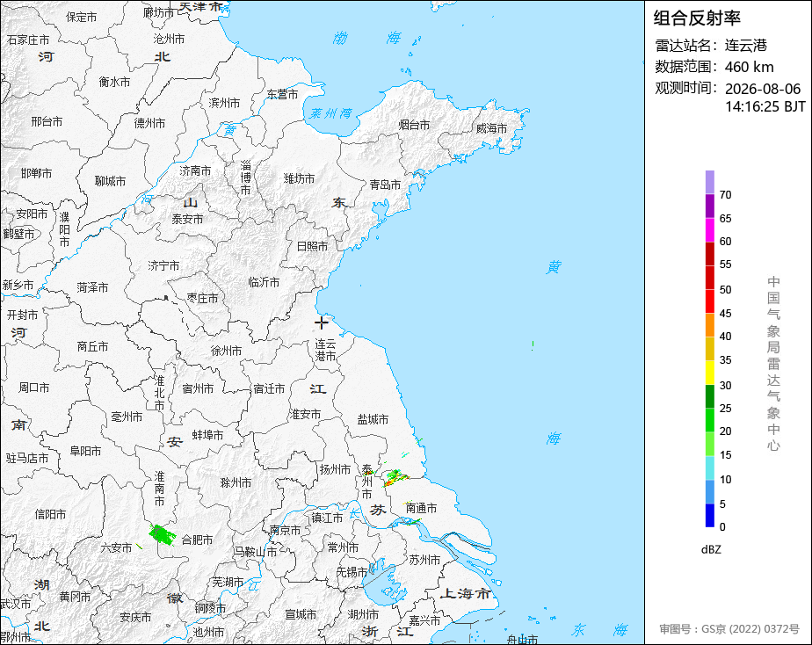This screenshot has height=645, width=812.
Task: Select the purple 70 dBZ legend swatch
Action: point(709,182)
